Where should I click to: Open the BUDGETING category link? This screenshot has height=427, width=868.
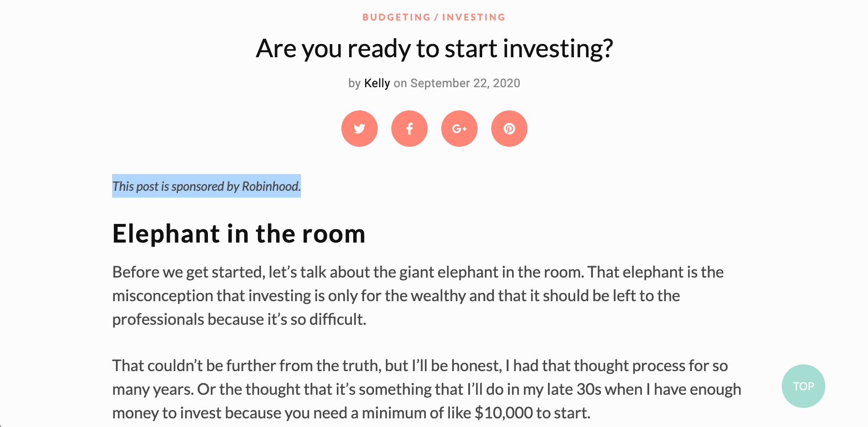(396, 17)
